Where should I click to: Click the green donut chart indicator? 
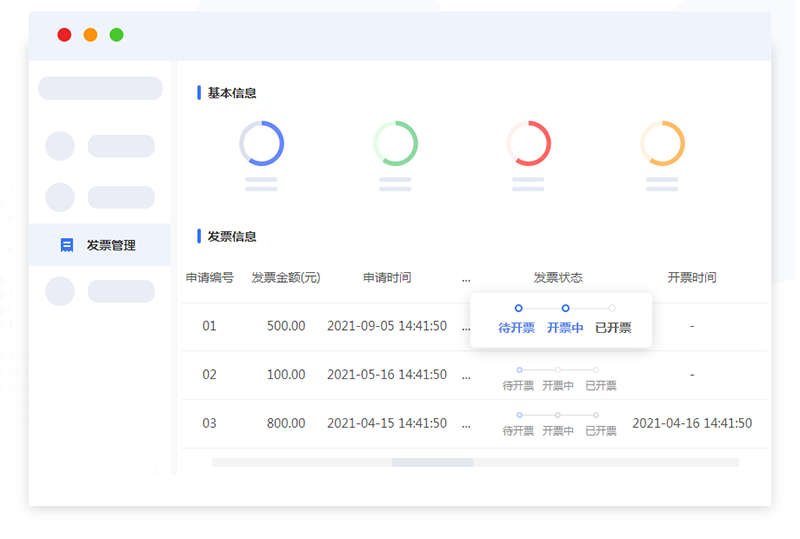tap(395, 143)
